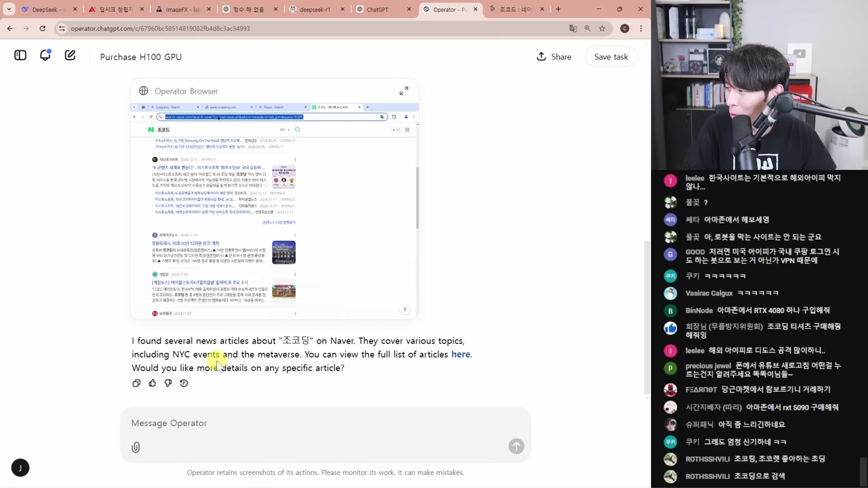Image resolution: width=868 pixels, height=488 pixels.
Task: Copy the Operator response
Action: pyautogui.click(x=136, y=383)
